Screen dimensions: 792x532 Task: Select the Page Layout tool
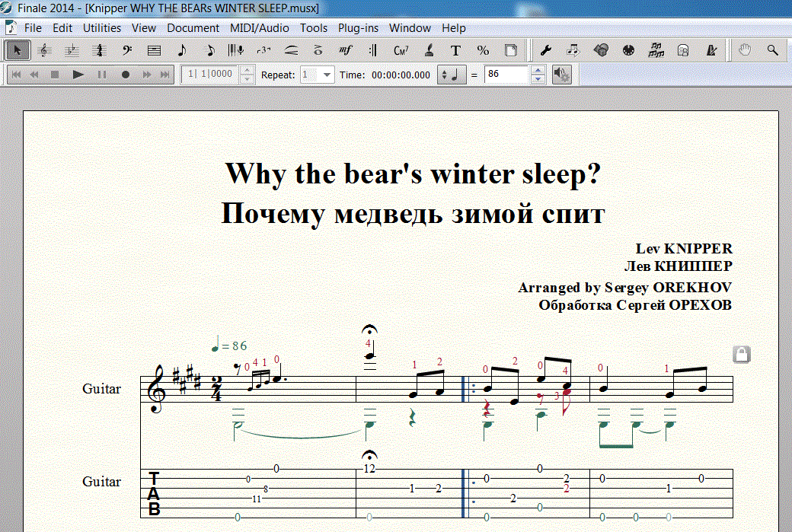[511, 50]
